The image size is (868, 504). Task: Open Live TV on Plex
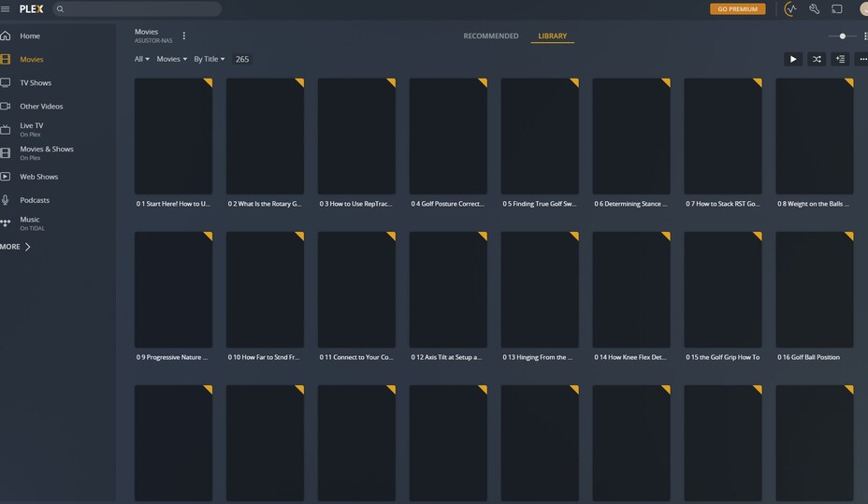32,129
